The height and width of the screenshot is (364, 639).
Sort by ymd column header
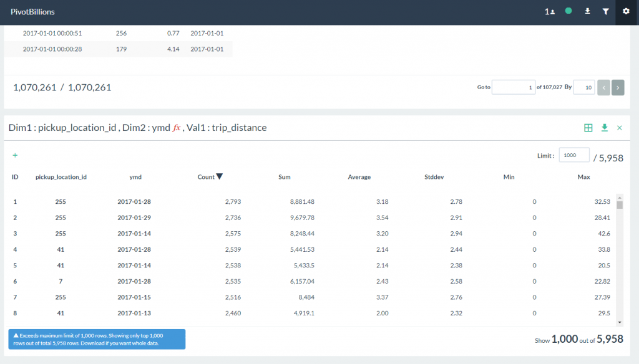pyautogui.click(x=135, y=177)
